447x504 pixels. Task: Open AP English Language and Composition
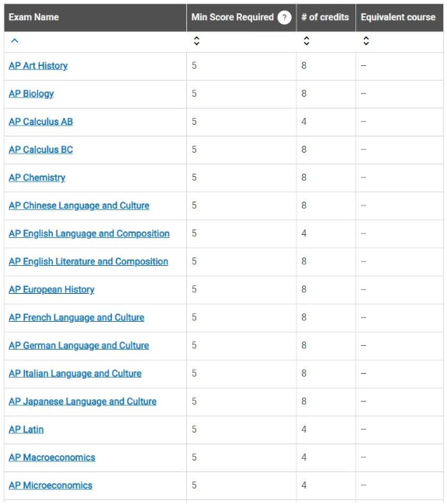(89, 233)
